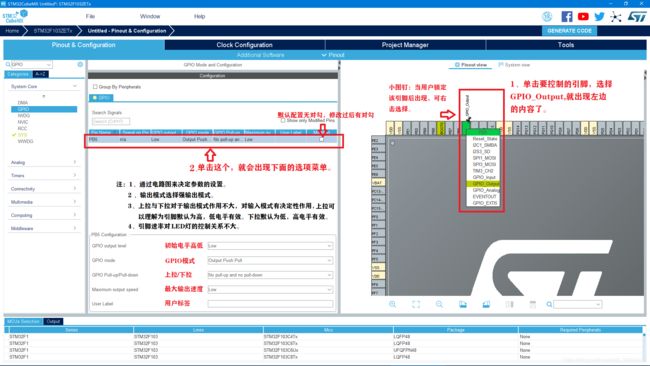
Task: Open the STM32F103ZETx breadcrumb
Action: 53,31
